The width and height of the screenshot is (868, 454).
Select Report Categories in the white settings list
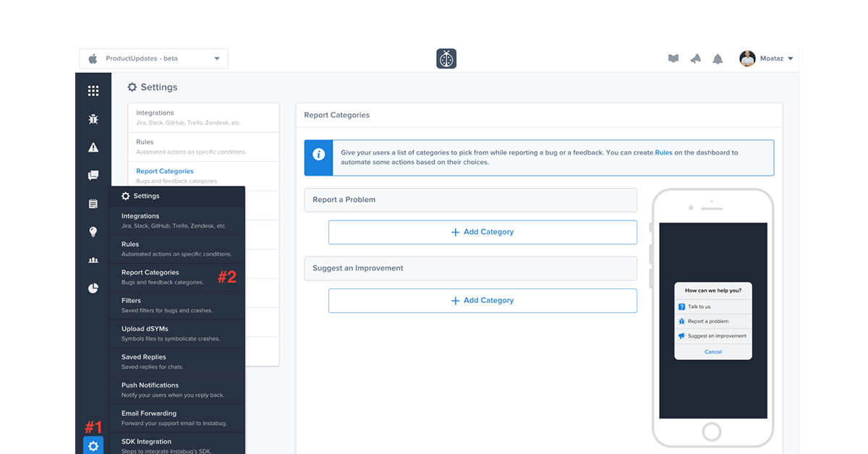[203, 174]
